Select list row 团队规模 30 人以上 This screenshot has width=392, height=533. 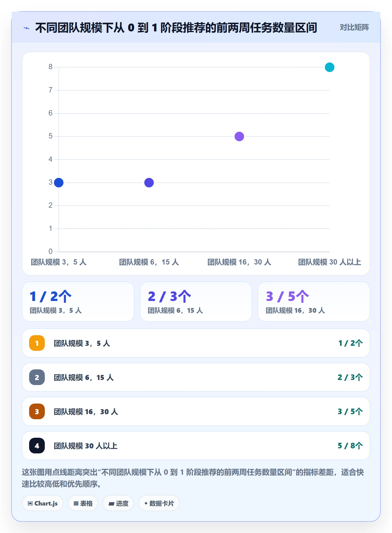tap(196, 446)
